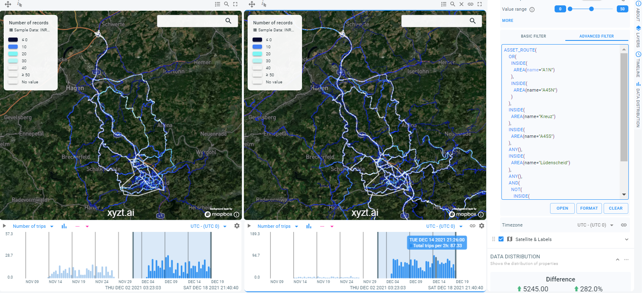644x293 pixels.
Task: Open the timeline settings gear
Action: (236, 226)
